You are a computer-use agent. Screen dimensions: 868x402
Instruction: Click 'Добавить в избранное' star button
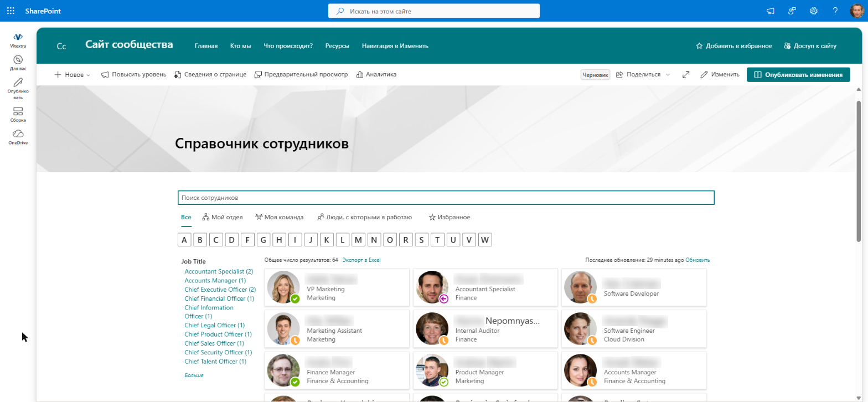coord(734,46)
